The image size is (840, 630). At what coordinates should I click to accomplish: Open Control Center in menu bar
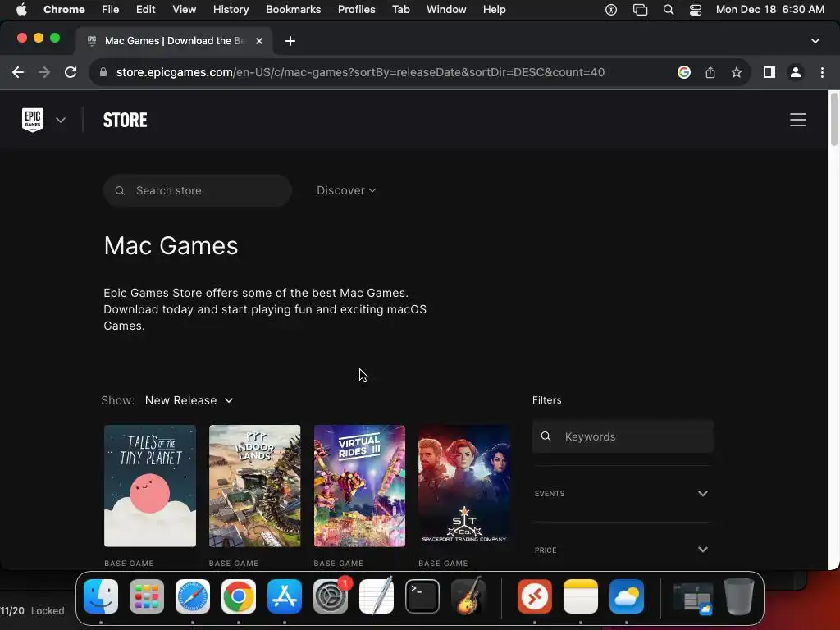(696, 10)
